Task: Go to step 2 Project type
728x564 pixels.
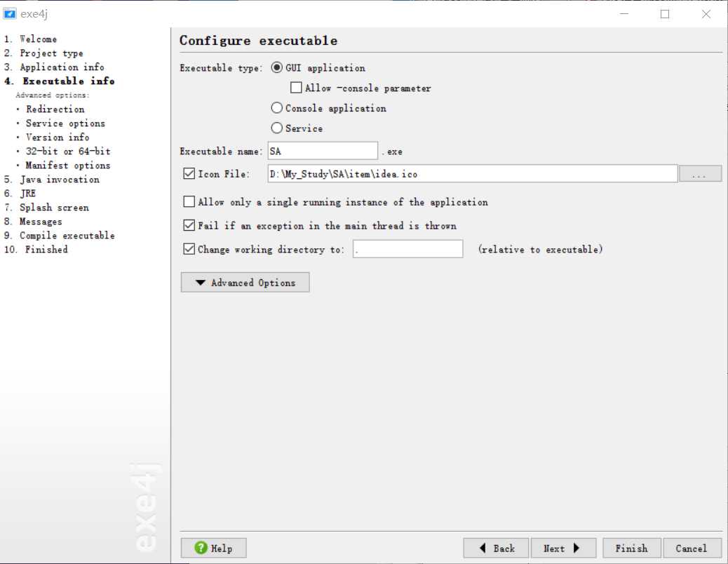Action: tap(43, 53)
